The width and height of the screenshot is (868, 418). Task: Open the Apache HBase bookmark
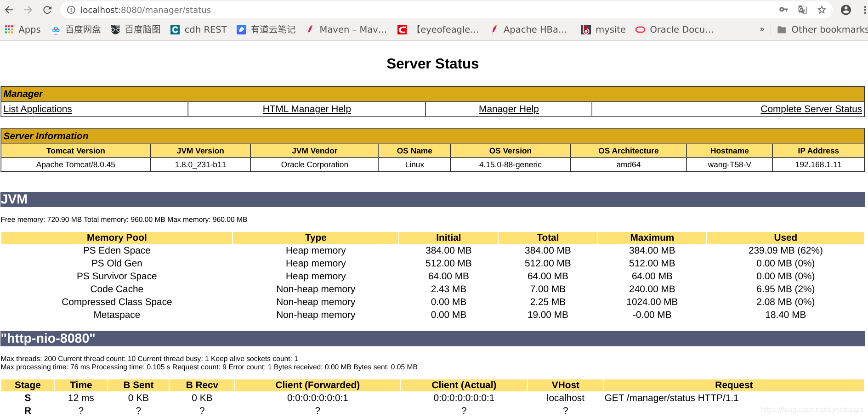[528, 29]
